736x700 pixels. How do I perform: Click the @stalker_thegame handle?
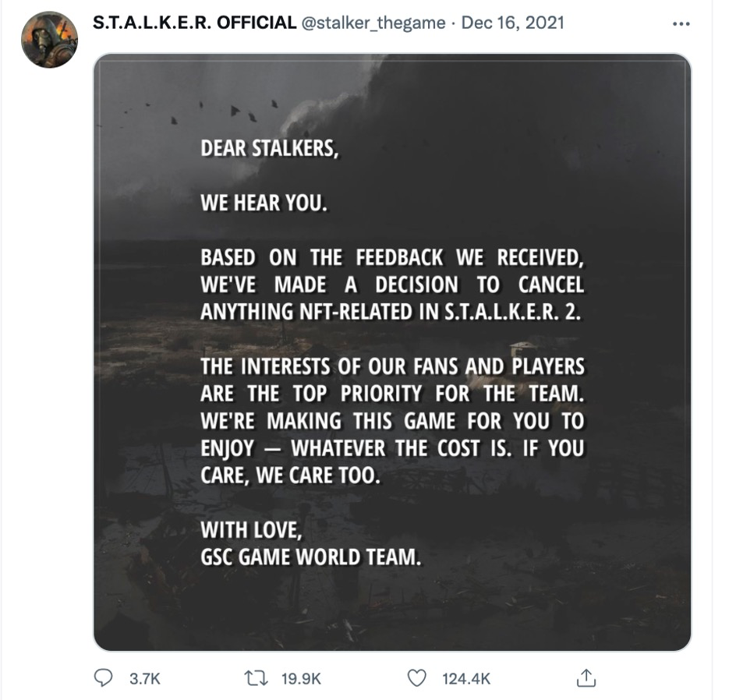coord(372,23)
